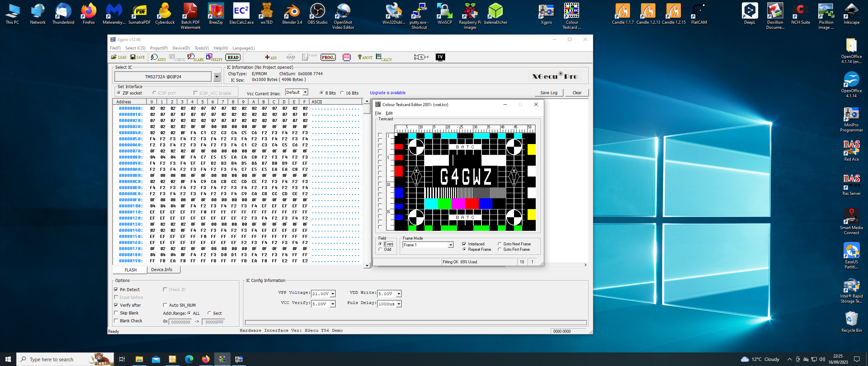The width and height of the screenshot is (868, 366).
Task: Toggle the Pin Detect checkbox
Action: click(116, 289)
